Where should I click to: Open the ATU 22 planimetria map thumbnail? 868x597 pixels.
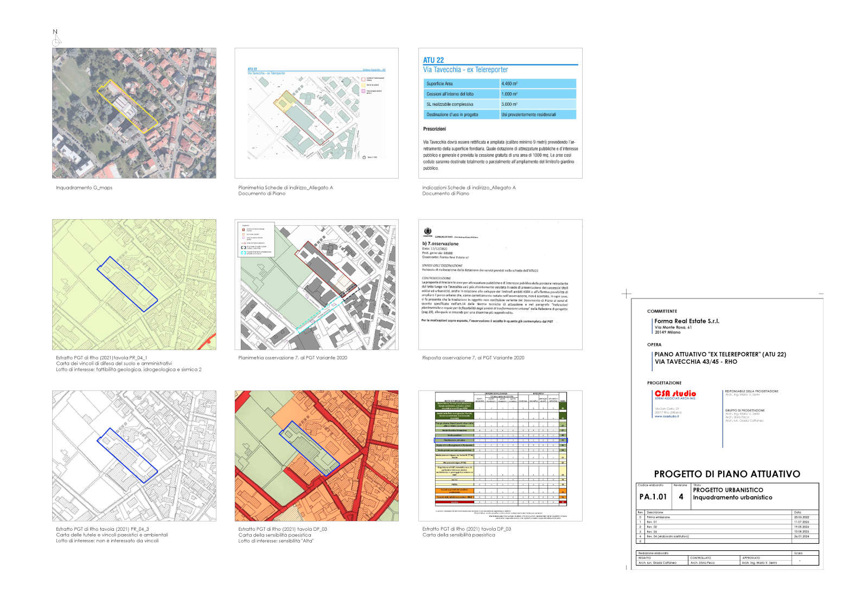[316, 113]
